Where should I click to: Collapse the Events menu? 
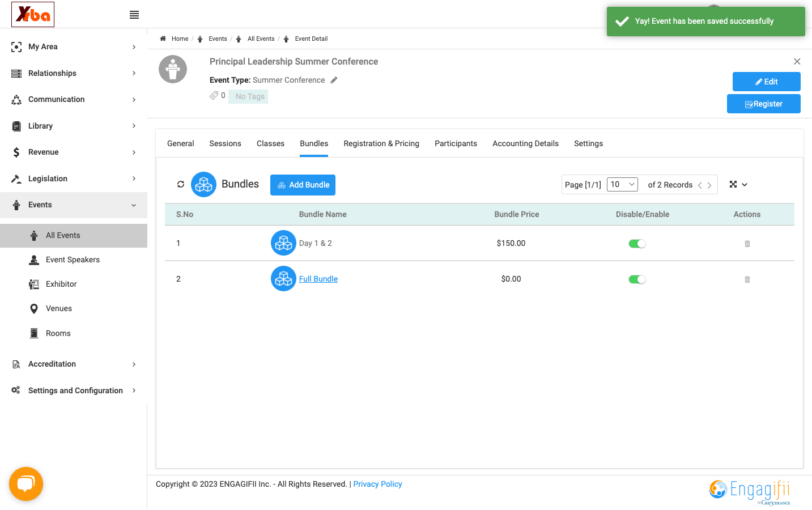point(74,205)
